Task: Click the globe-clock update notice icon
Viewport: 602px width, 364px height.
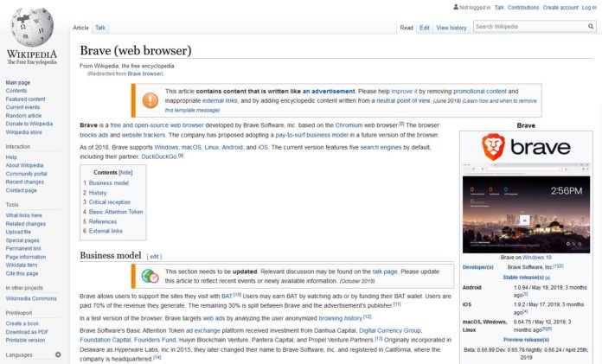Action: (150, 276)
